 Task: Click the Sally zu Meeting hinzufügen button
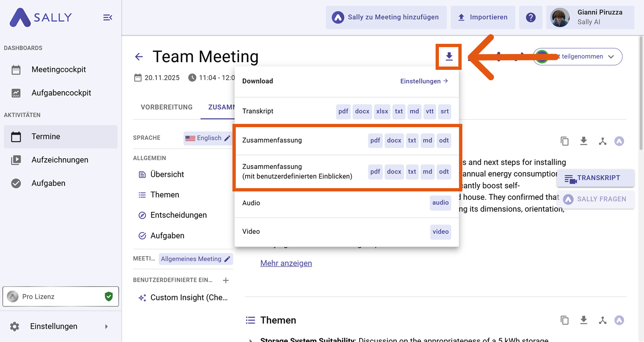point(386,17)
